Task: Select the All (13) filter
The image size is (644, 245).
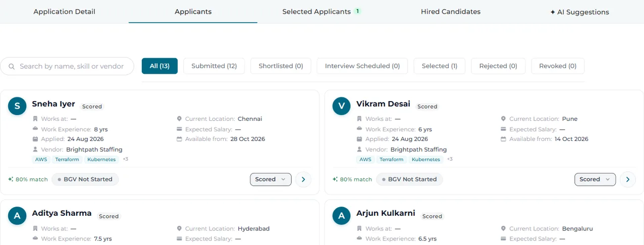Action: (x=159, y=66)
